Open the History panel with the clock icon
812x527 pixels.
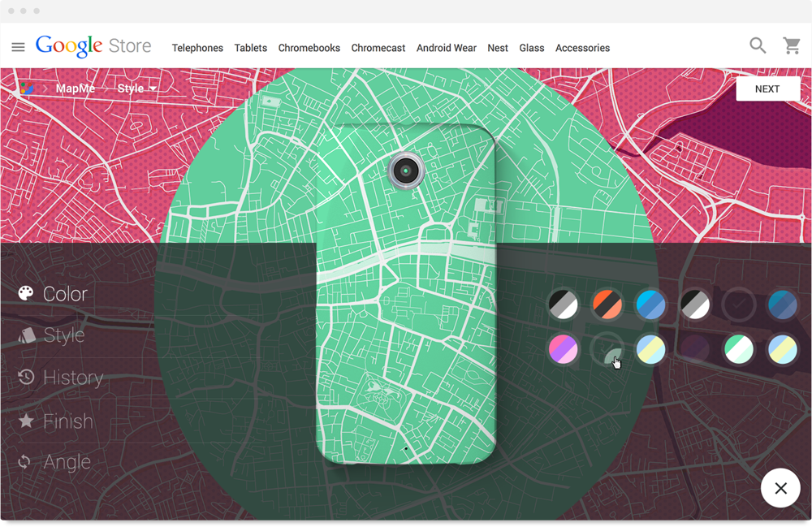[24, 377]
